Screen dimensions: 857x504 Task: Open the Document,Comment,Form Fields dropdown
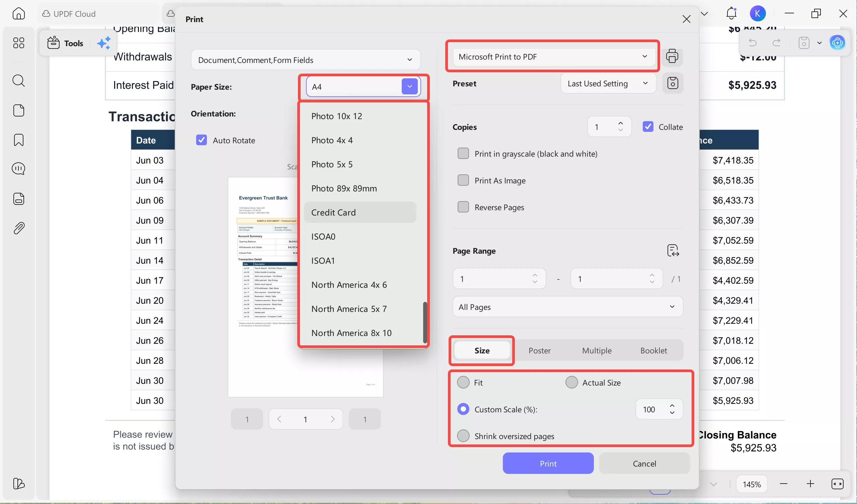[x=305, y=60]
